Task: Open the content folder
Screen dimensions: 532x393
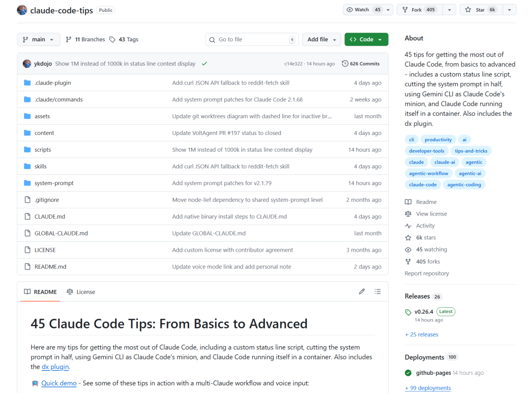Action: click(x=44, y=133)
